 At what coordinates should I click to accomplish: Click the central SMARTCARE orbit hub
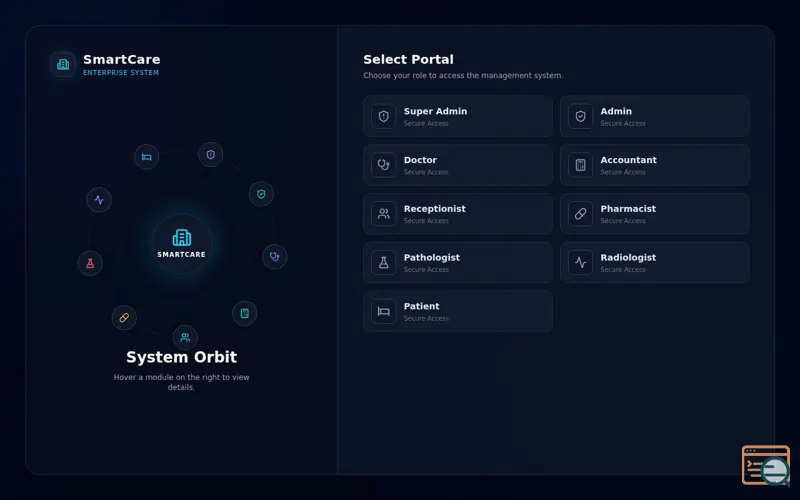pyautogui.click(x=182, y=244)
